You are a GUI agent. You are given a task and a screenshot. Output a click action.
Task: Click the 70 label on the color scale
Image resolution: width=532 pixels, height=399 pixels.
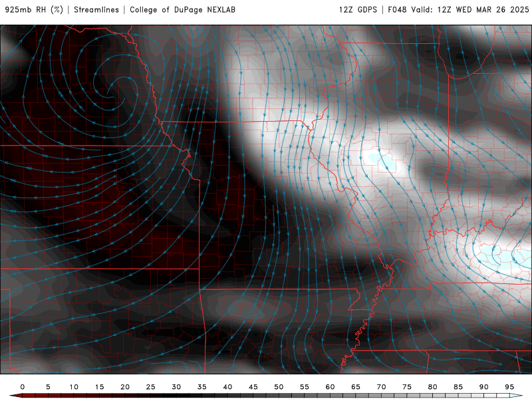tap(381, 387)
